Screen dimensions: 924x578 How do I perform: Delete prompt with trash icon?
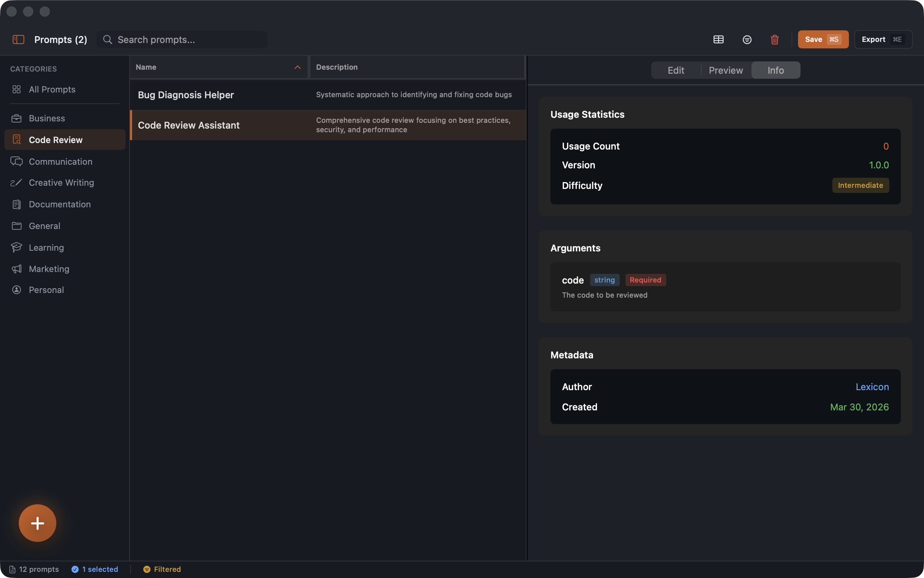click(x=774, y=39)
